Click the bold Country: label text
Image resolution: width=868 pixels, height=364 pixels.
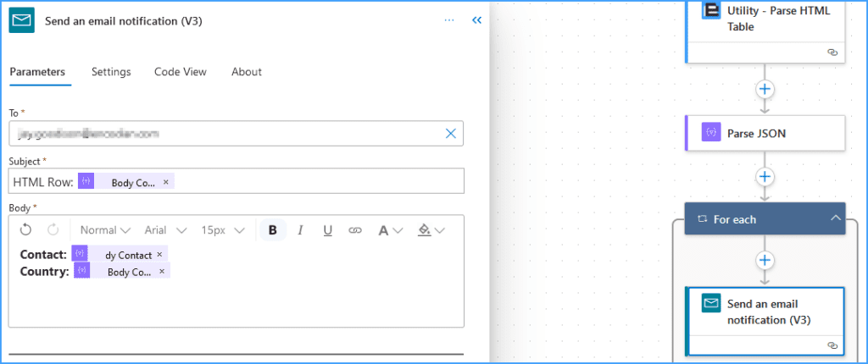coord(44,272)
